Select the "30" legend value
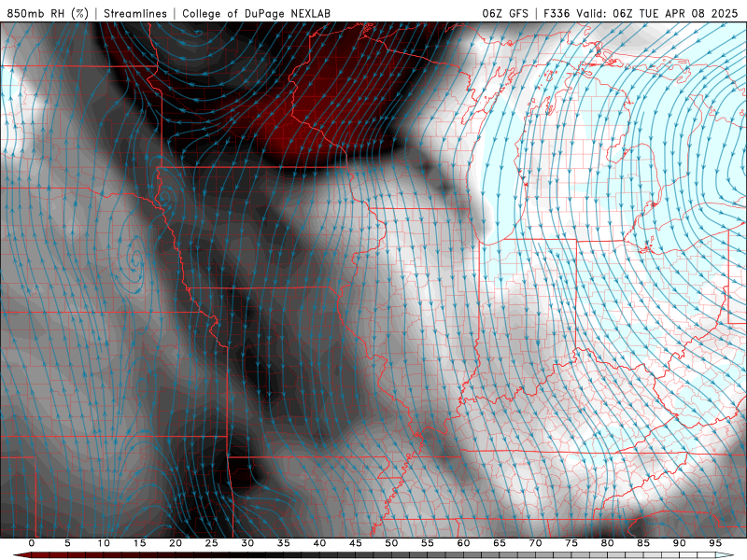Viewport: 747px width, 560px height. coord(247,543)
